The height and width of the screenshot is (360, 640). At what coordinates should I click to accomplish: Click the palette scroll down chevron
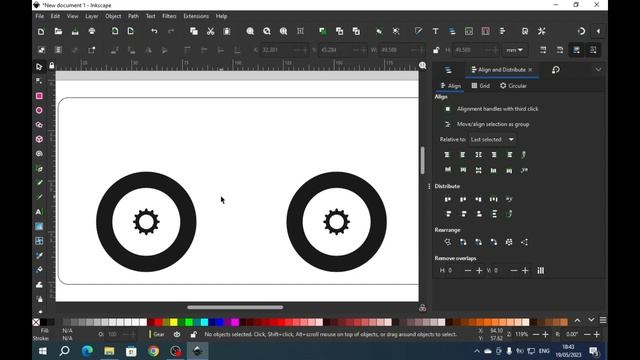click(x=591, y=320)
